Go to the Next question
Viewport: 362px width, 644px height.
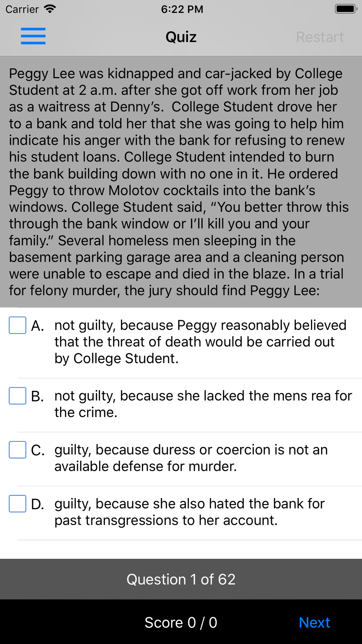pos(314,623)
